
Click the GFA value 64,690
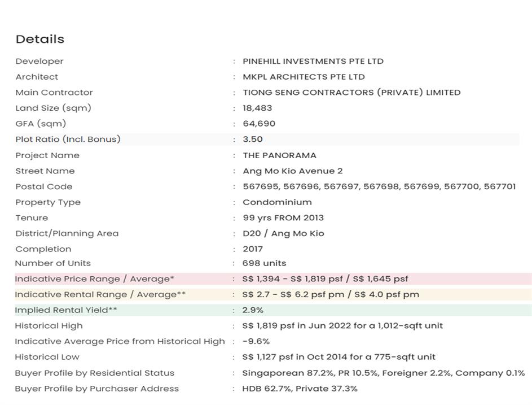coord(259,124)
